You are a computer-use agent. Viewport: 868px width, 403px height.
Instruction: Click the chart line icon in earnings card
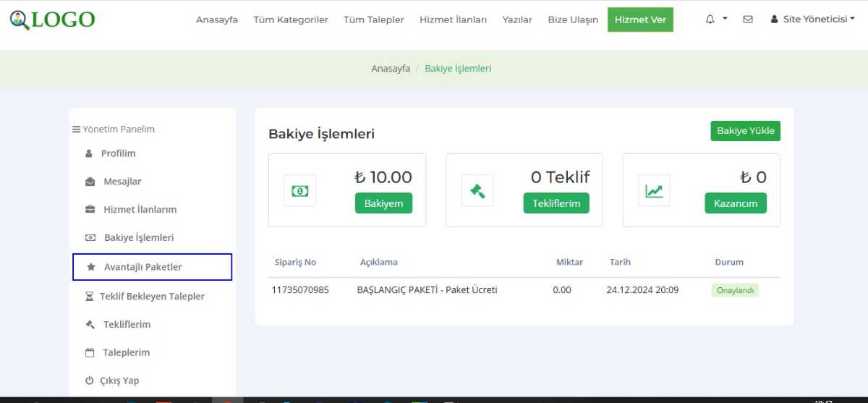(x=654, y=191)
